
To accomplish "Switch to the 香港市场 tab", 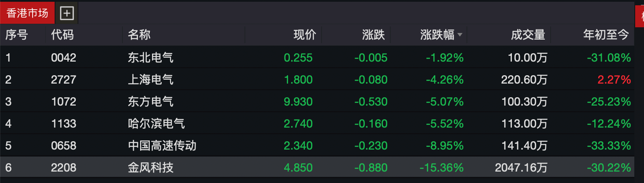I will (x=27, y=13).
